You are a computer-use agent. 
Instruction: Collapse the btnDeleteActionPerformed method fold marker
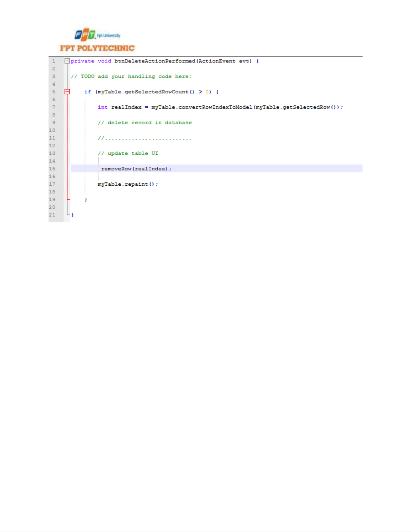[x=67, y=61]
